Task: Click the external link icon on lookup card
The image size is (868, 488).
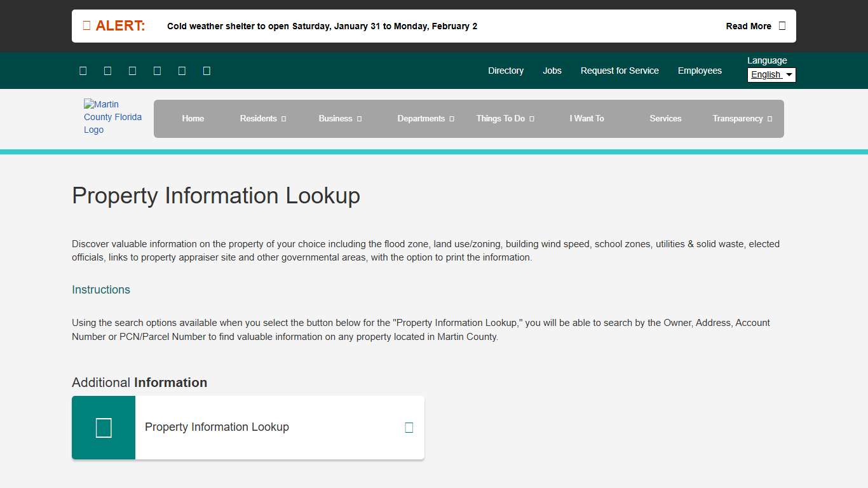Action: coord(409,427)
